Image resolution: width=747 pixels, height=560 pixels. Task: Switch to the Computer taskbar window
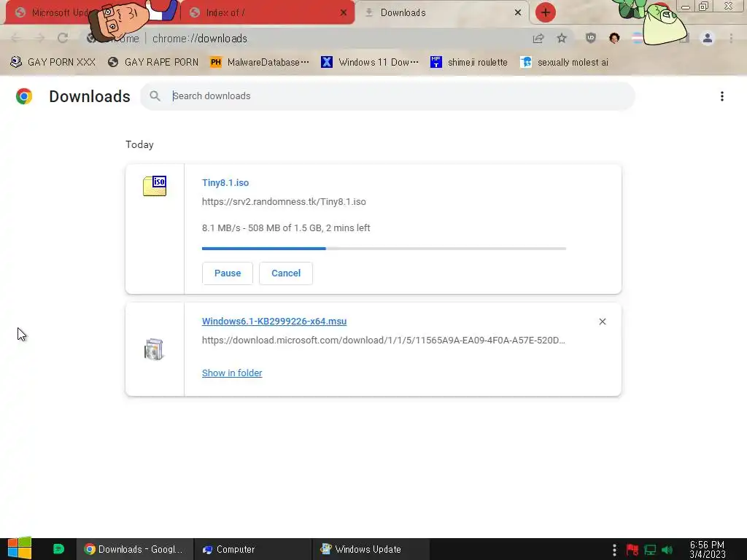pyautogui.click(x=253, y=549)
